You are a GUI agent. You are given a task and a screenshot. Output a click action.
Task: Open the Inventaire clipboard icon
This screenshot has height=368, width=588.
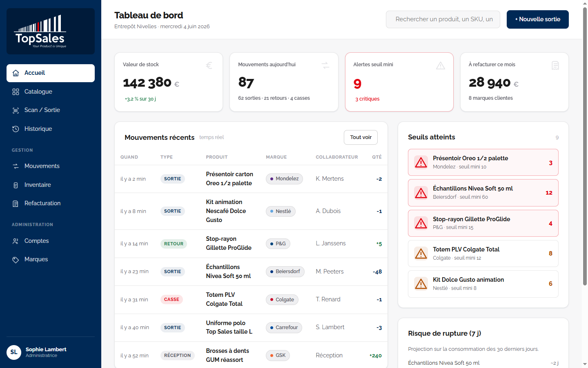click(16, 185)
